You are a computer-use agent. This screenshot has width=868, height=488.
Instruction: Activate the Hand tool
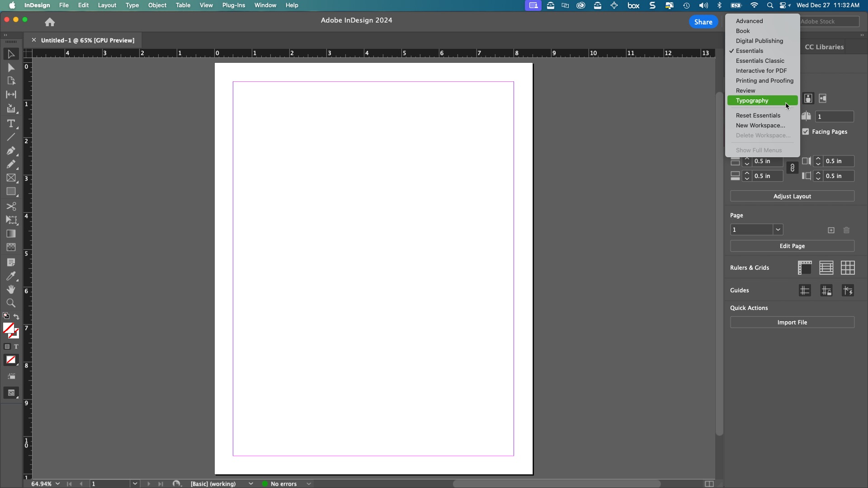tap(11, 290)
